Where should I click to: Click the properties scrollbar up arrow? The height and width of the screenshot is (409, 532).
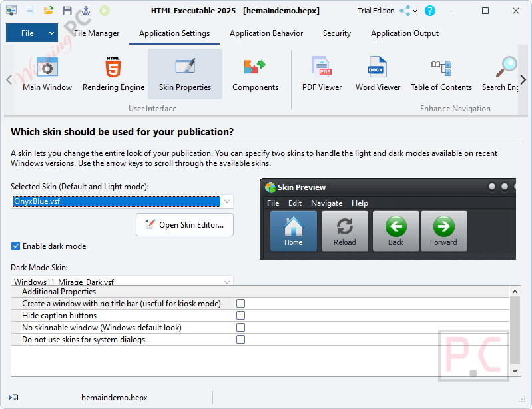click(515, 292)
